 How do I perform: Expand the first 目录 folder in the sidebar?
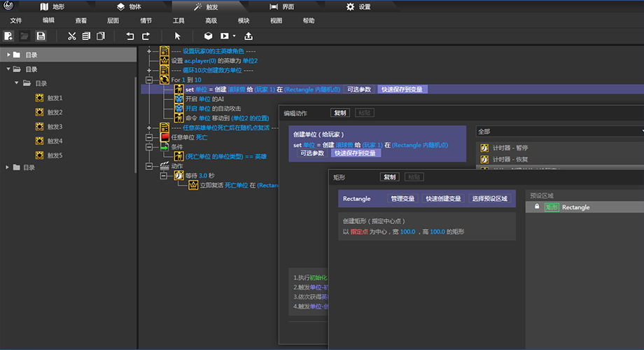pos(8,55)
